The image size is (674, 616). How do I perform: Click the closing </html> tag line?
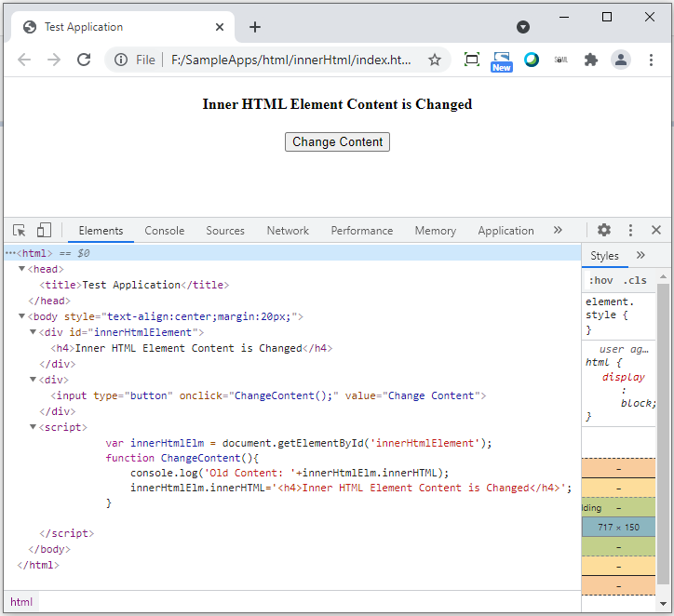[38, 566]
